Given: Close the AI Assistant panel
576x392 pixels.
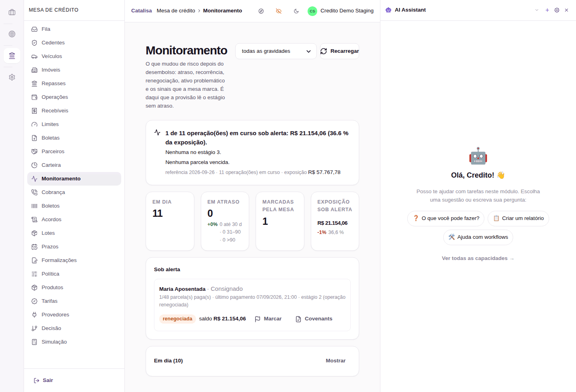Looking at the screenshot, I should pyautogui.click(x=566, y=10).
